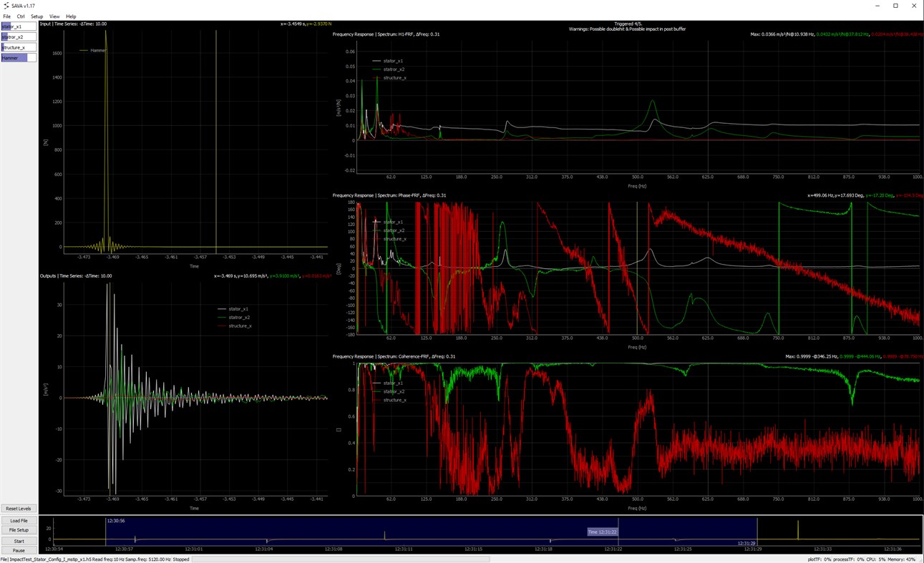924x563 pixels.
Task: Click the doublehit warnings message
Action: coord(626,29)
